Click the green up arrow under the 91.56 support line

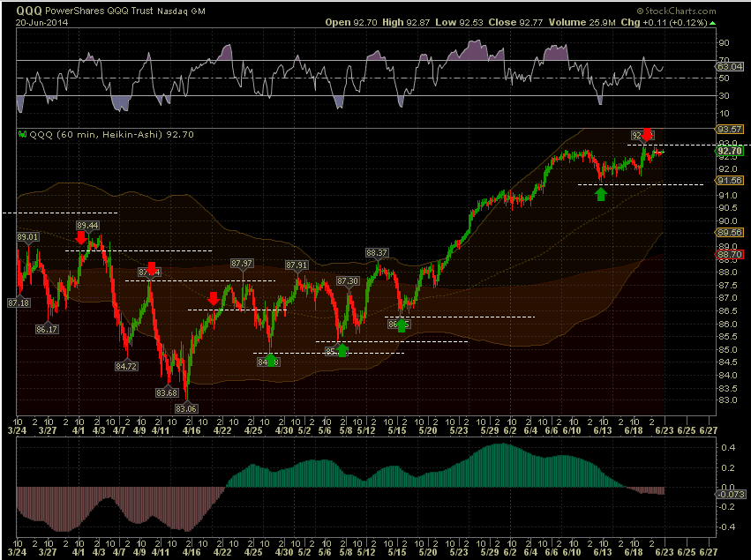click(601, 194)
